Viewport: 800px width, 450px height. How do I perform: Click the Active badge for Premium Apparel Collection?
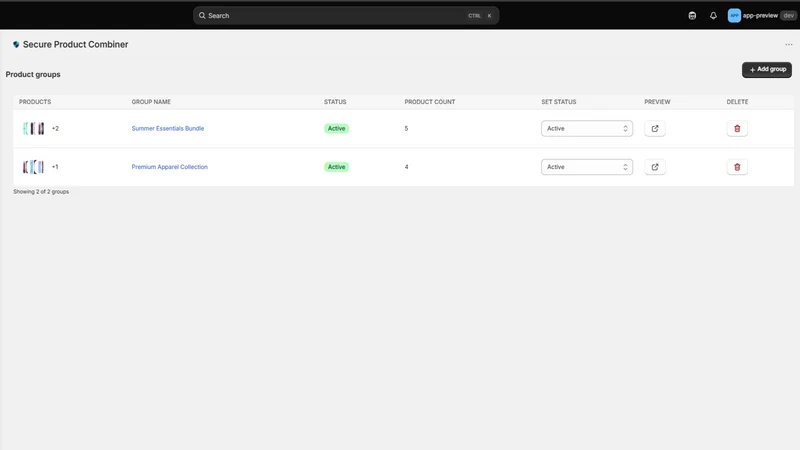(x=336, y=167)
